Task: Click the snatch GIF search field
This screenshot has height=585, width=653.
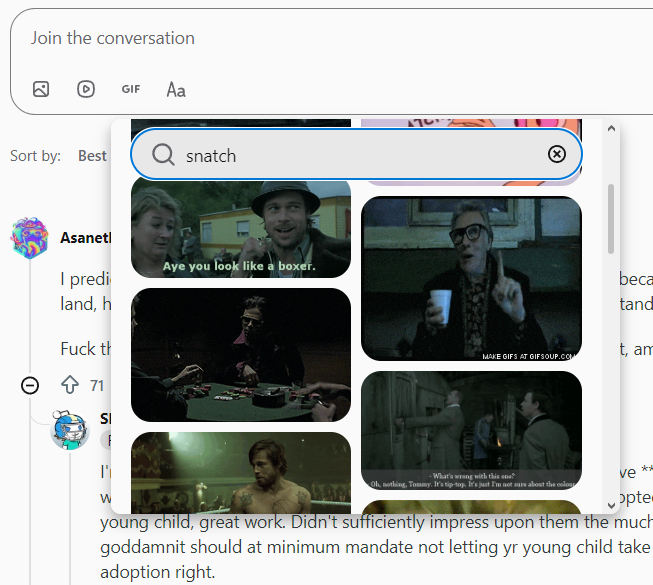Action: point(356,154)
